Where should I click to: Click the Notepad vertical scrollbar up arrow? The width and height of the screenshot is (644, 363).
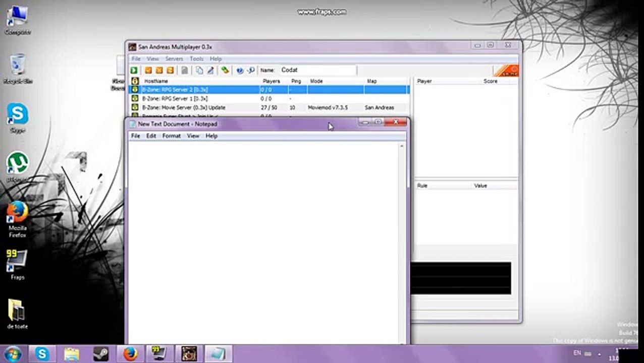coord(402,146)
